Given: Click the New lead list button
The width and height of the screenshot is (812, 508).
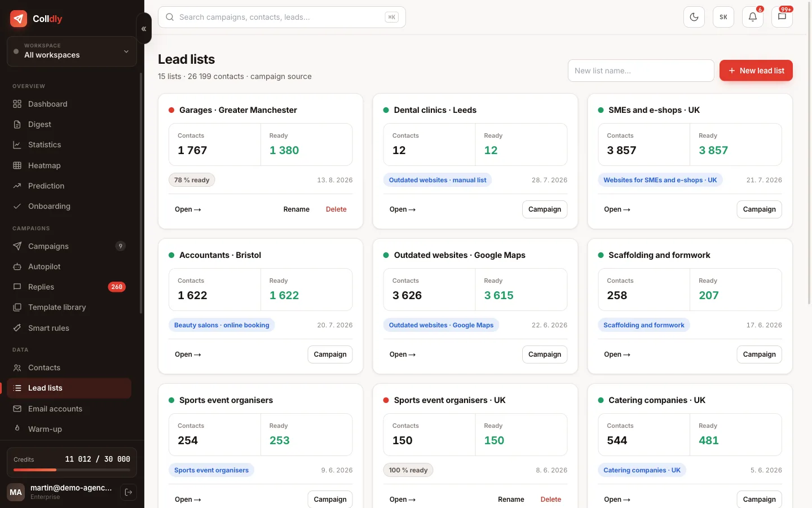Looking at the screenshot, I should 756,71.
